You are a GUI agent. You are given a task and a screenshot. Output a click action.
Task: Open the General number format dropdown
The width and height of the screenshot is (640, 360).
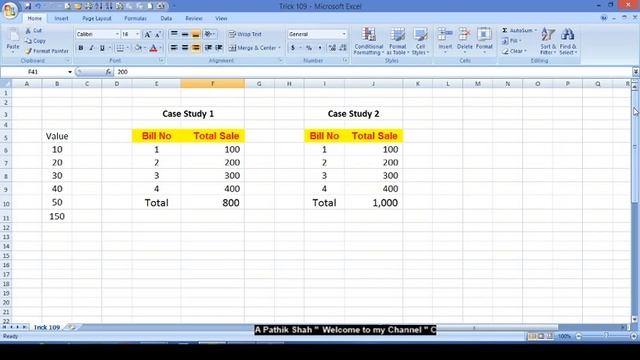click(344, 34)
